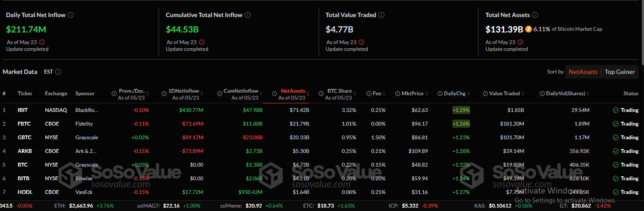644x211 pixels.
Task: Click info icon before NetAssets column header
Action: click(275, 94)
